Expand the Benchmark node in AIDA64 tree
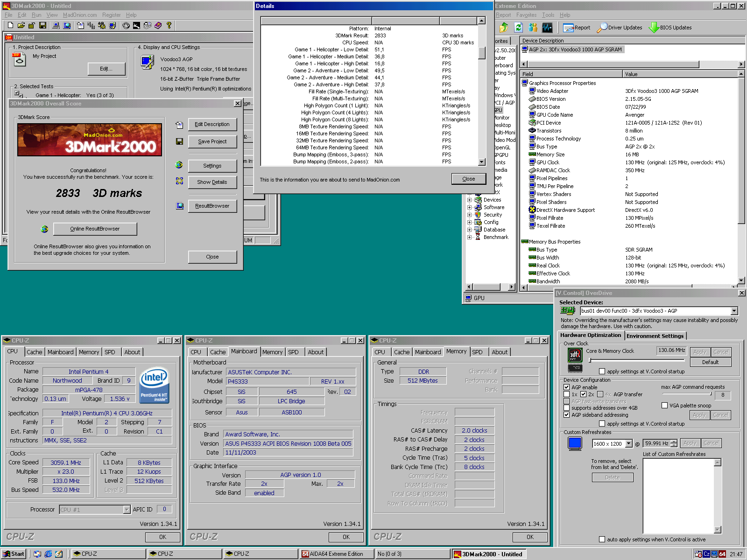Viewport: 747px width, 560px height. pyautogui.click(x=469, y=237)
